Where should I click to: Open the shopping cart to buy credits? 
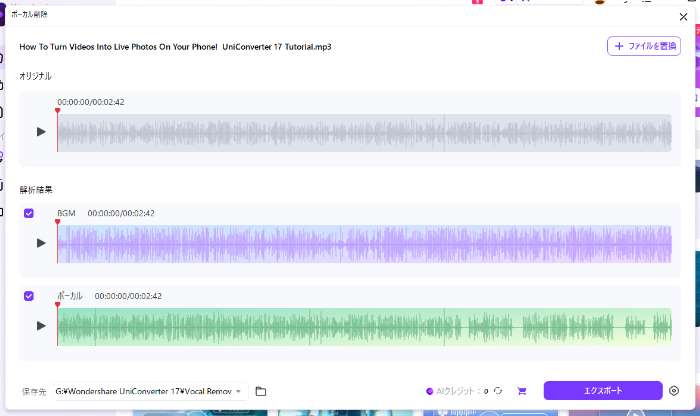(x=521, y=391)
